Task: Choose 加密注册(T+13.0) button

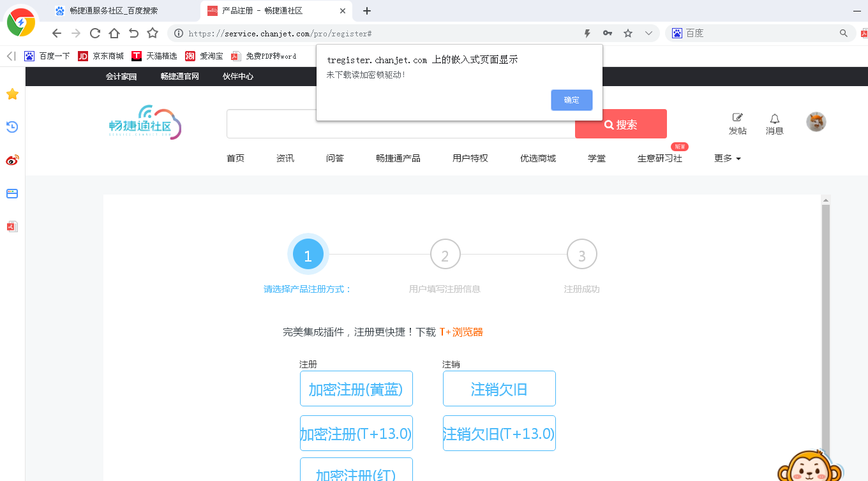Action: point(356,433)
